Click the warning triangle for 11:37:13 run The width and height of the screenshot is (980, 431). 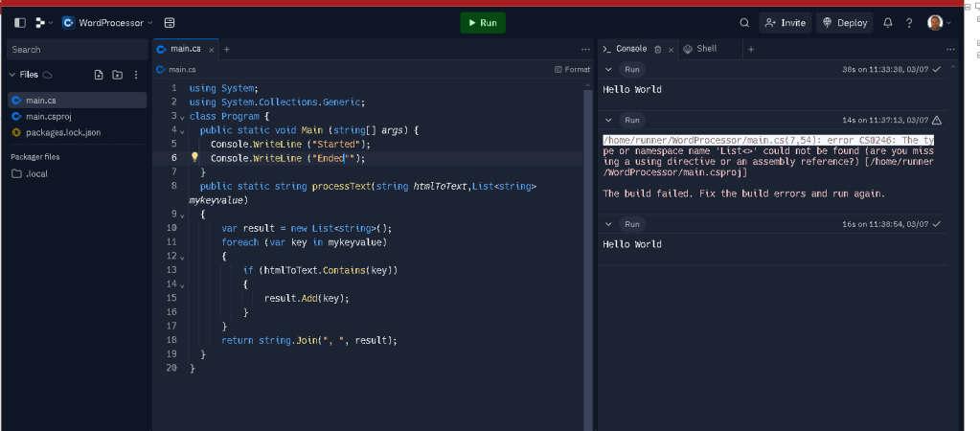click(936, 120)
